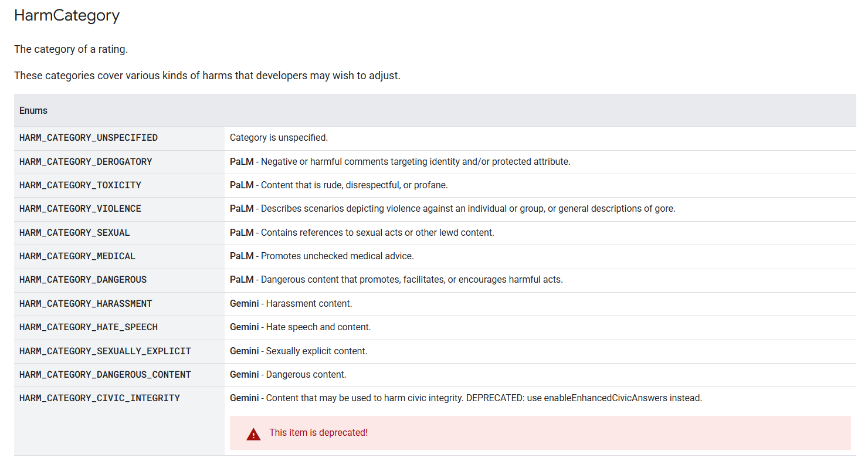Select the HARM_CATEGORY_VIOLENCE enum name

[x=80, y=209]
